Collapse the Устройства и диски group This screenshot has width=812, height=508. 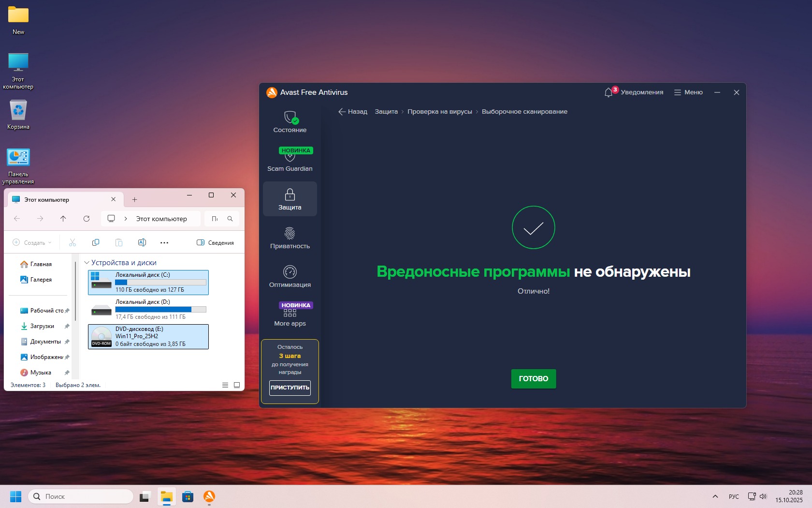(87, 263)
